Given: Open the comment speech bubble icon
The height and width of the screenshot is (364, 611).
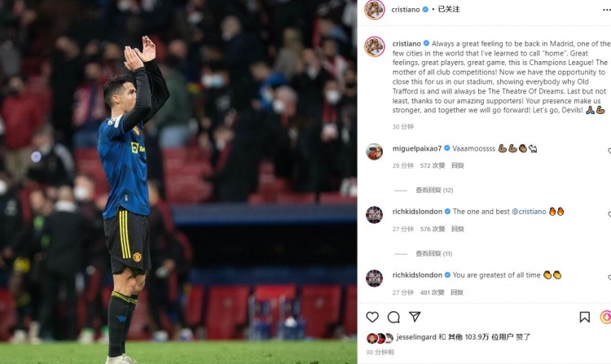Looking at the screenshot, I should pos(393,318).
